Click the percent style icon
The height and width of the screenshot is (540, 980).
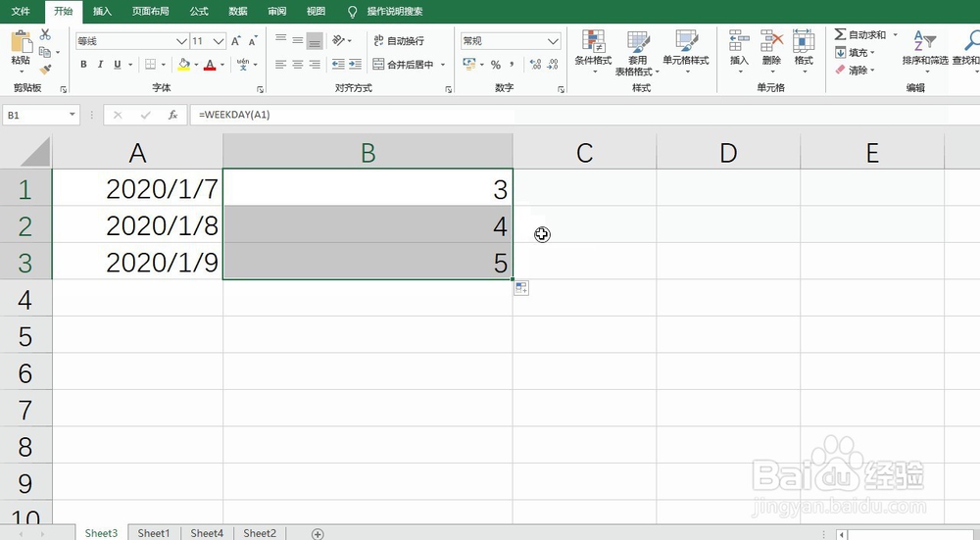click(x=496, y=65)
